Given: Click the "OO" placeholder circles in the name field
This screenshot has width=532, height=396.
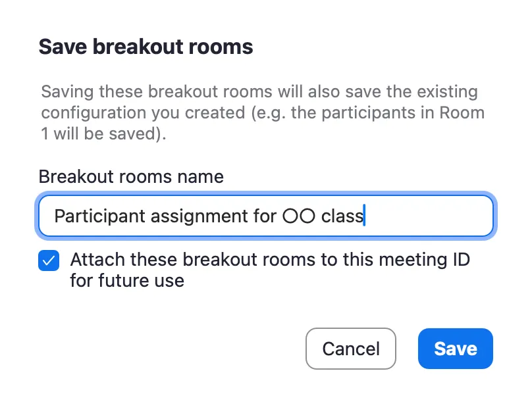Looking at the screenshot, I should (298, 216).
